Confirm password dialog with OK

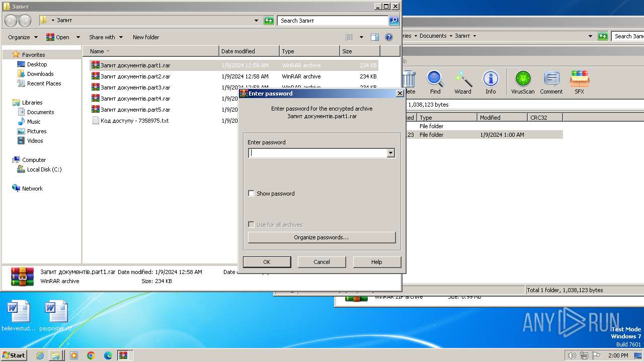click(267, 262)
